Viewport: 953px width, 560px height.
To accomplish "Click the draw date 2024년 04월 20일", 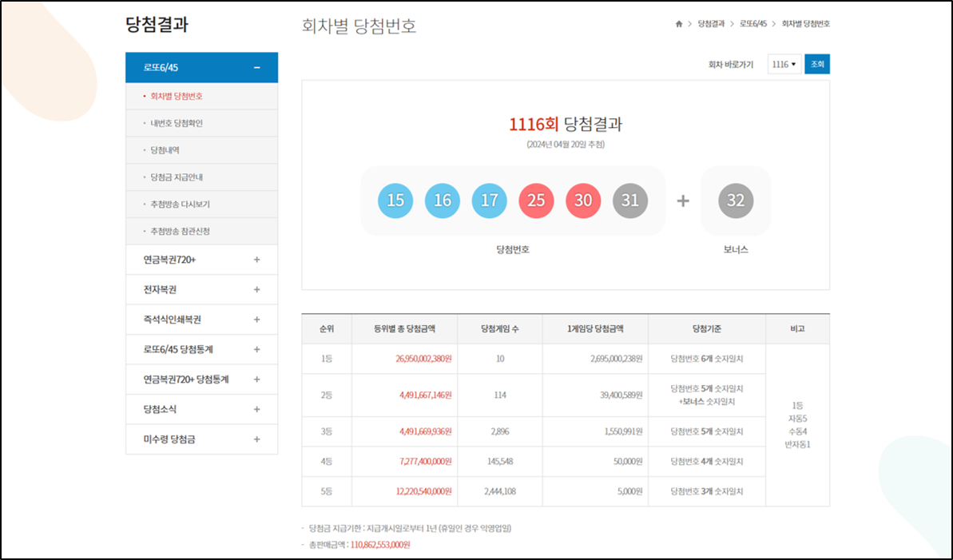I will [x=566, y=145].
